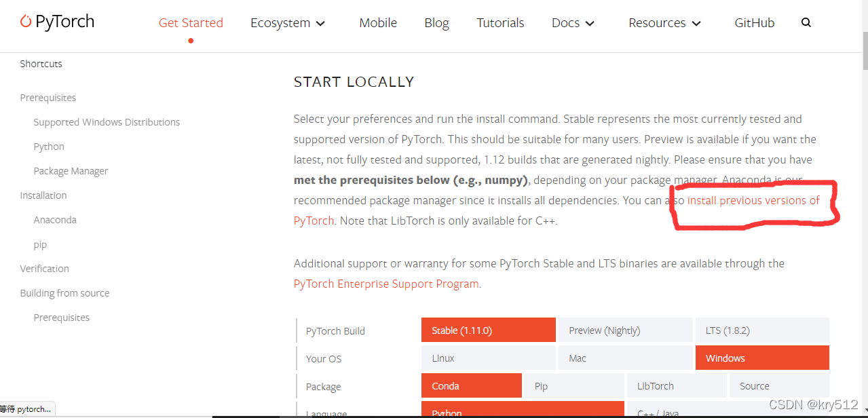868x418 pixels.
Task: Jump to Prerequisites in the Shortcuts sidebar
Action: pyautogui.click(x=48, y=98)
